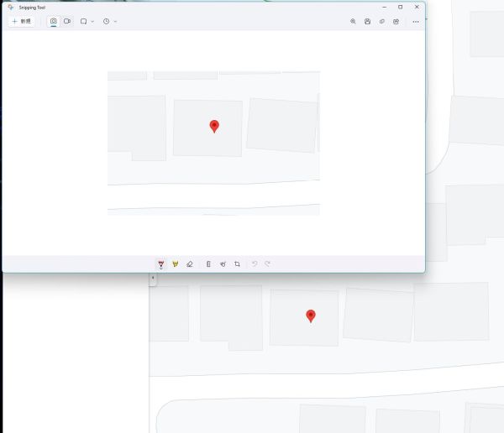This screenshot has width=504, height=433.
Task: Switch to video recording mode
Action: [67, 21]
